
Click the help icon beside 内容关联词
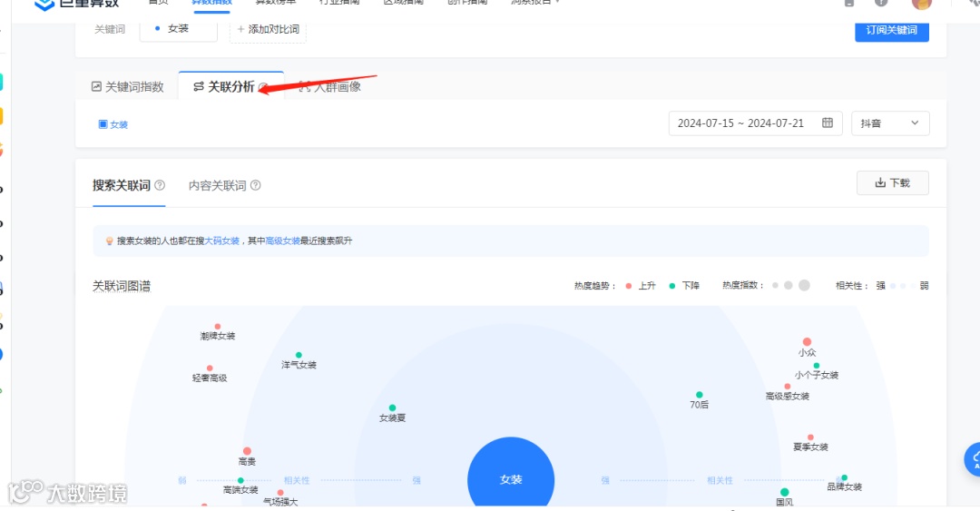(x=256, y=185)
